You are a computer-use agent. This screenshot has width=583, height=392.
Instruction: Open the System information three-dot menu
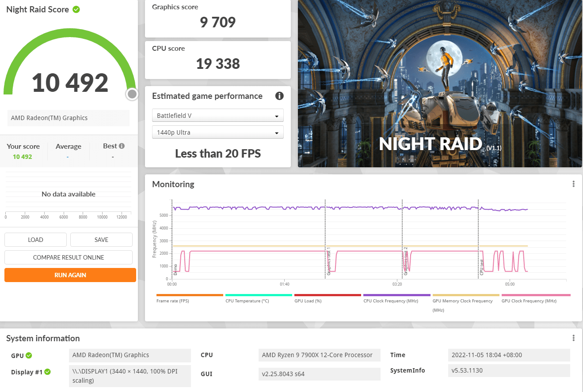tap(573, 338)
